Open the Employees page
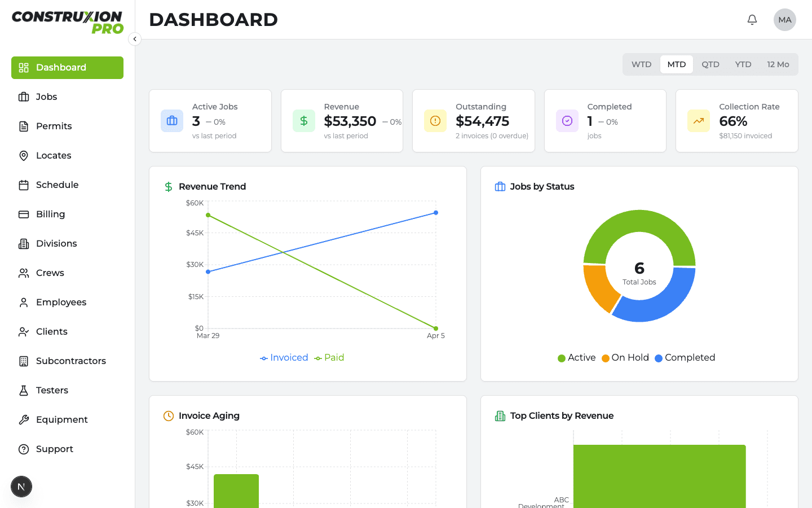Screen dimensions: 812x508 [67, 303]
